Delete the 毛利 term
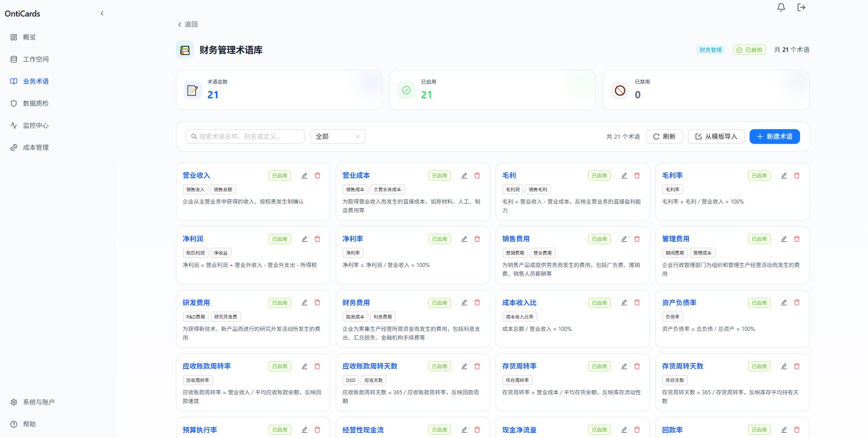The image size is (868, 438). [637, 176]
